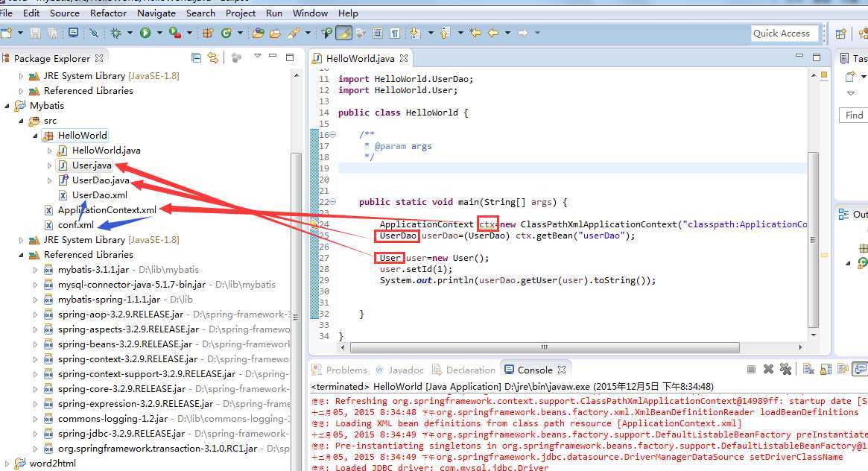Click the Open Type icon
The width and height of the screenshot is (868, 471).
click(258, 34)
